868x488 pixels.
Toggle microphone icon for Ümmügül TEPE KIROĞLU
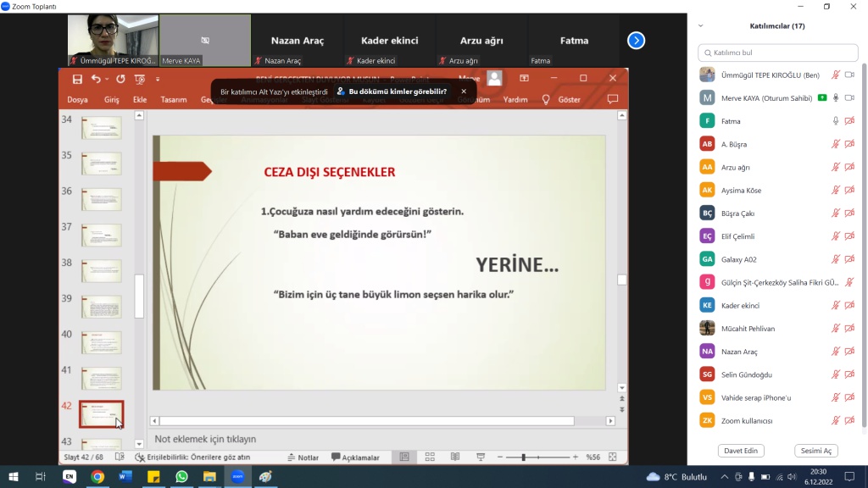point(836,75)
